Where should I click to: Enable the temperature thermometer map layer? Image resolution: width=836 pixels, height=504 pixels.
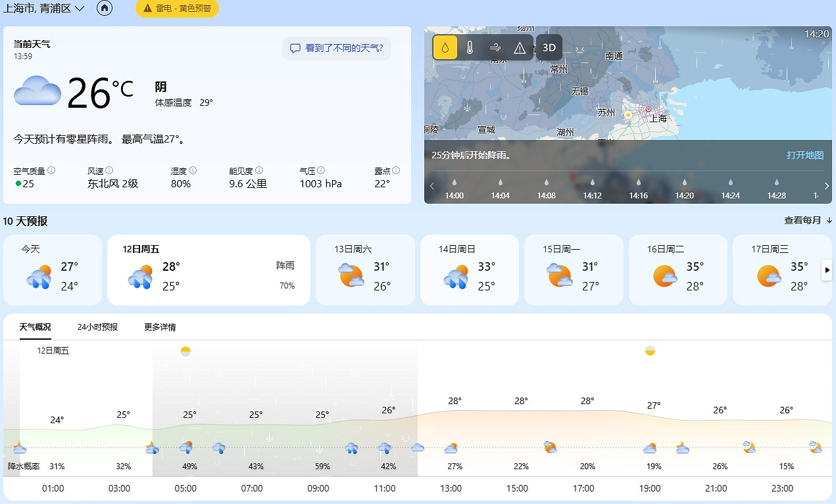tap(469, 47)
